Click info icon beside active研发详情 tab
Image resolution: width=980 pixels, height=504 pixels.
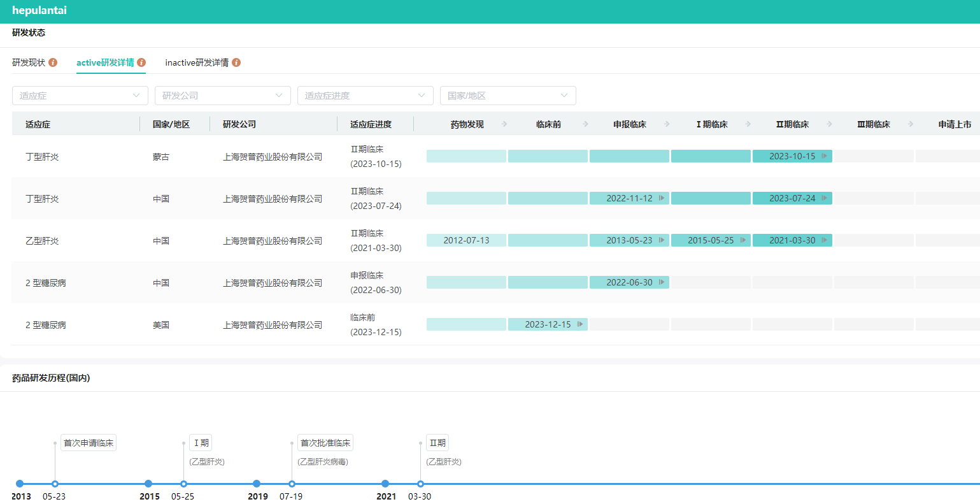tap(141, 62)
